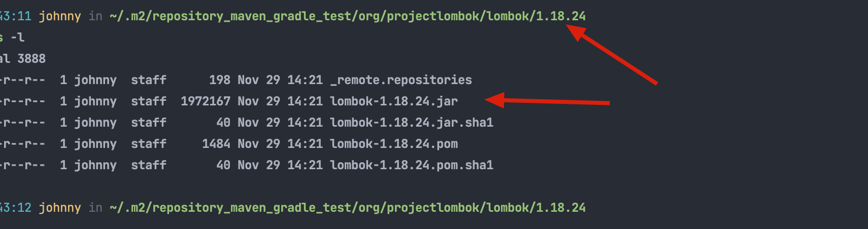Click the 198 file size value
The height and width of the screenshot is (229, 868).
pyautogui.click(x=220, y=80)
